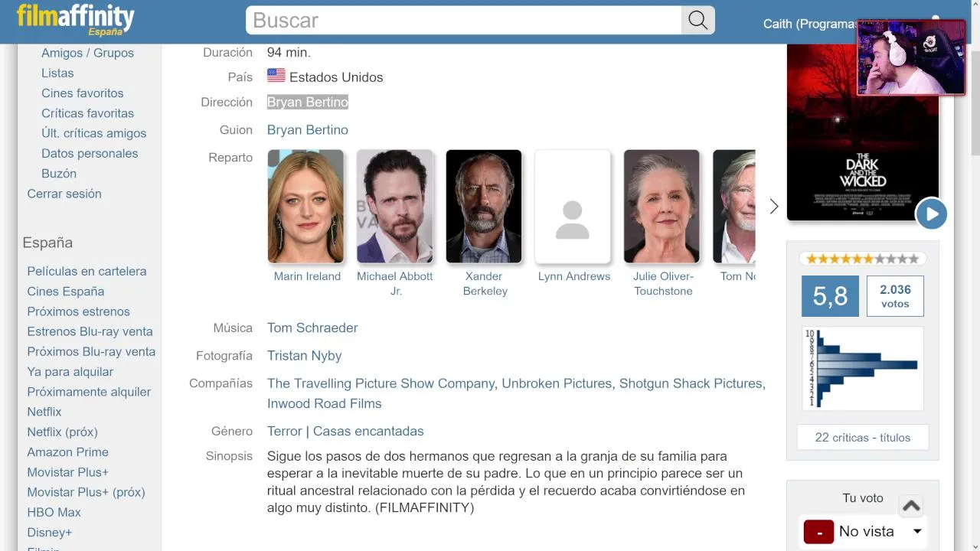Play the movie trailer on poster
The image size is (980, 551).
tap(931, 214)
